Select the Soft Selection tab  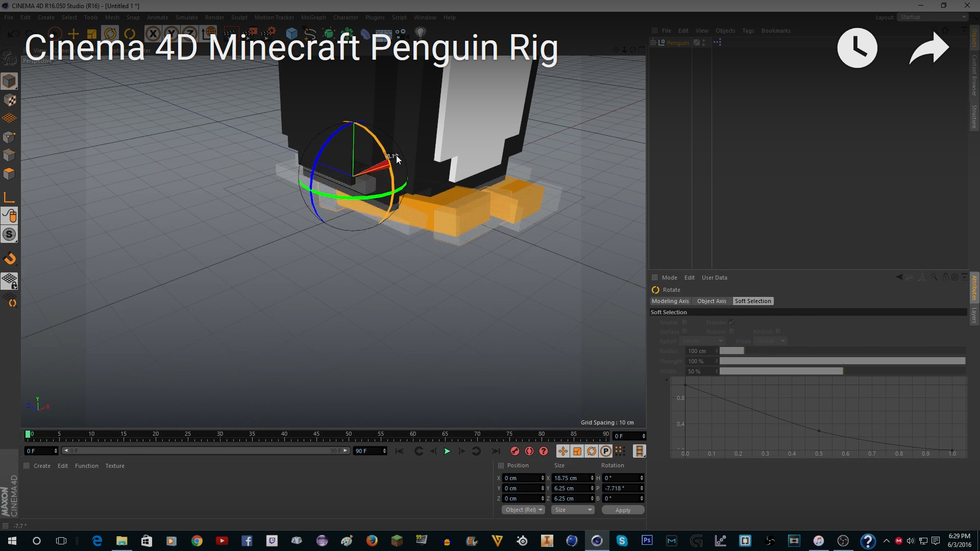753,301
